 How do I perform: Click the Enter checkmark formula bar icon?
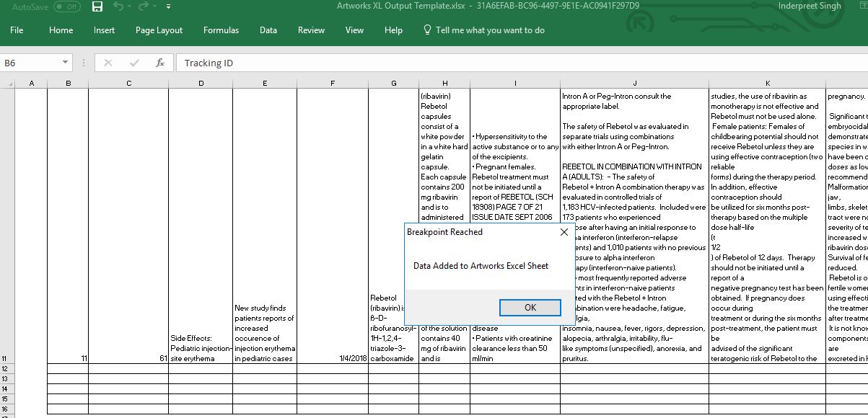click(134, 63)
